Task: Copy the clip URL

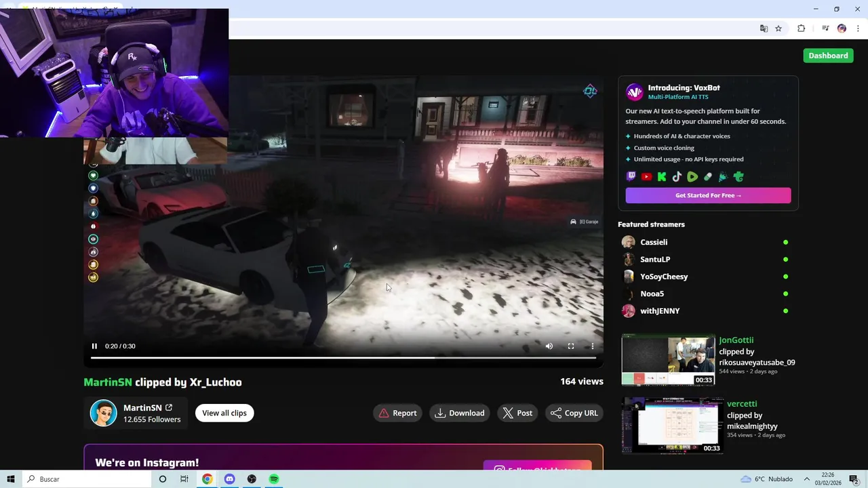Action: [x=574, y=413]
